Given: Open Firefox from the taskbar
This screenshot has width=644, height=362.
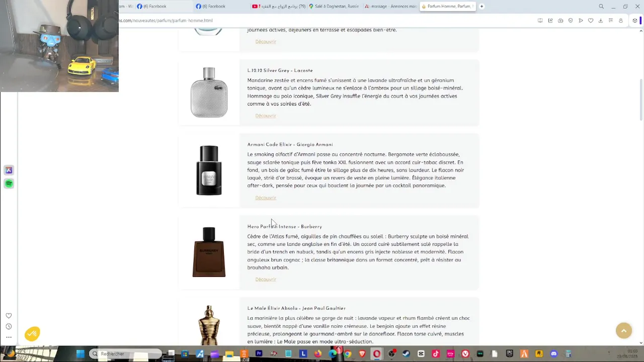Looking at the screenshot, I should (318, 354).
